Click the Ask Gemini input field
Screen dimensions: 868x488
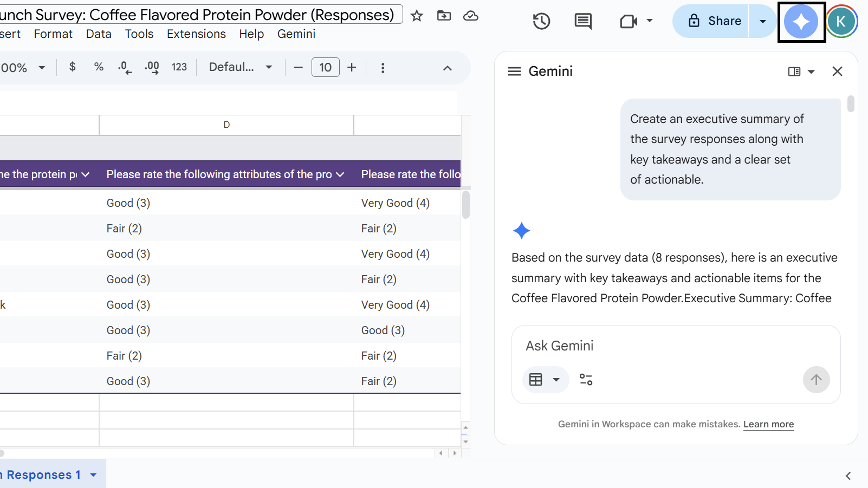click(676, 346)
